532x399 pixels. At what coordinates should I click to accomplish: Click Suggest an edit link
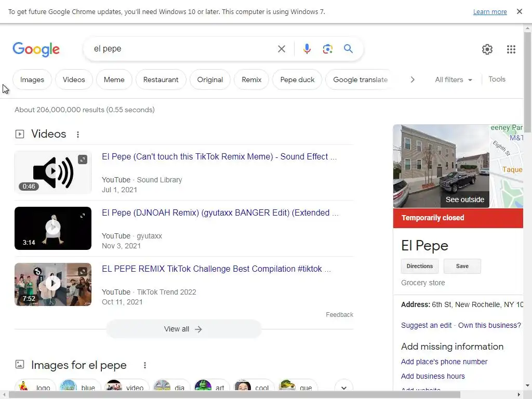[426, 325]
